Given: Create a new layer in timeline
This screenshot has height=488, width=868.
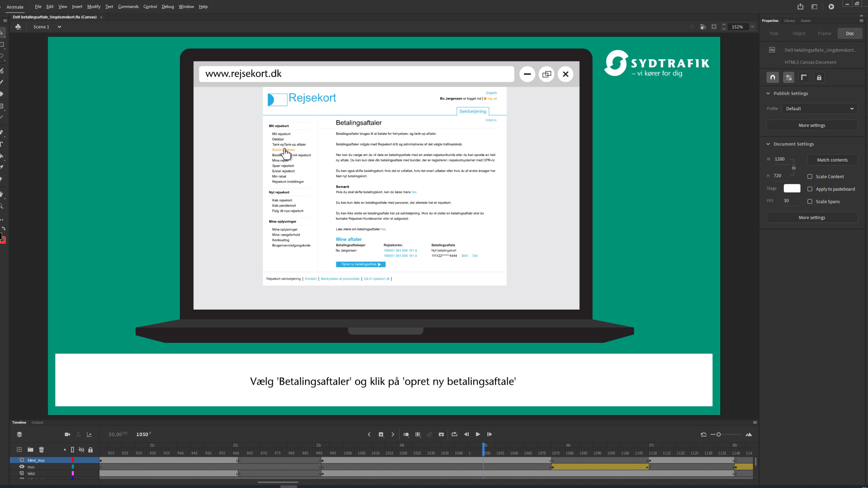Looking at the screenshot, I should point(19,450).
